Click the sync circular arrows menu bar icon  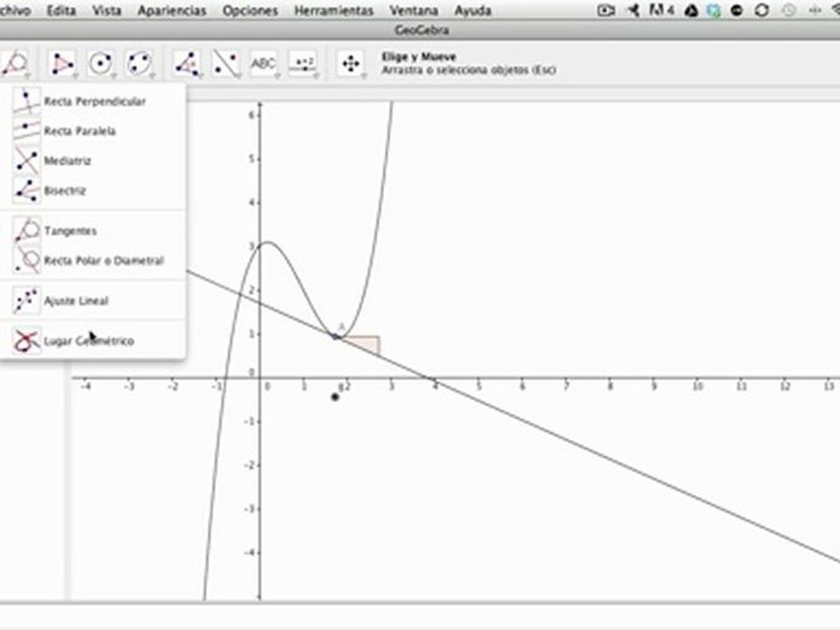pos(762,10)
